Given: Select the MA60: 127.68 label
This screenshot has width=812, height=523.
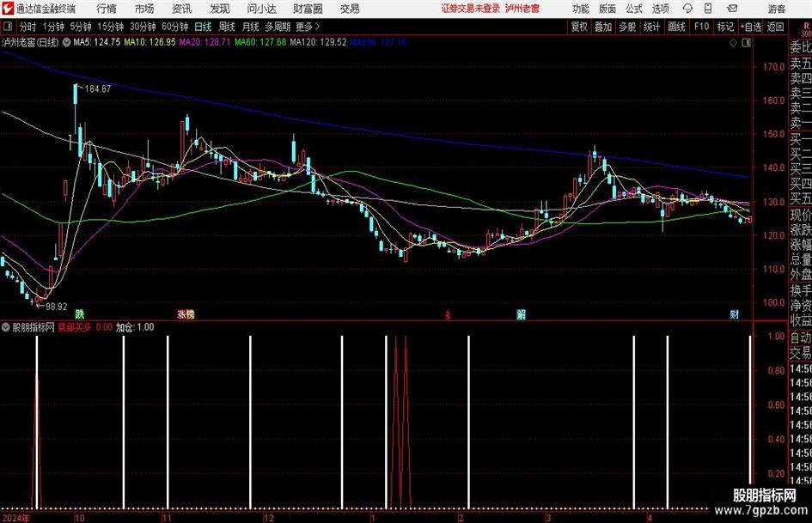Looking at the screenshot, I should pos(260,42).
